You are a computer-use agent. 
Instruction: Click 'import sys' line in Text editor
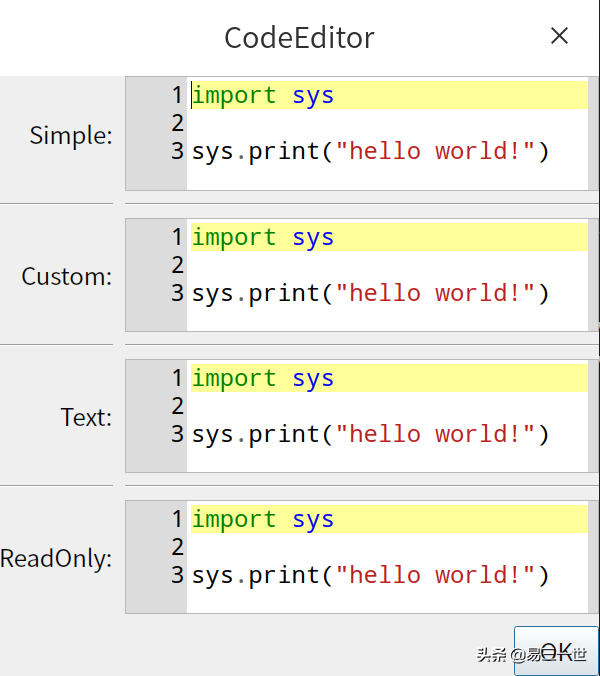coord(263,379)
